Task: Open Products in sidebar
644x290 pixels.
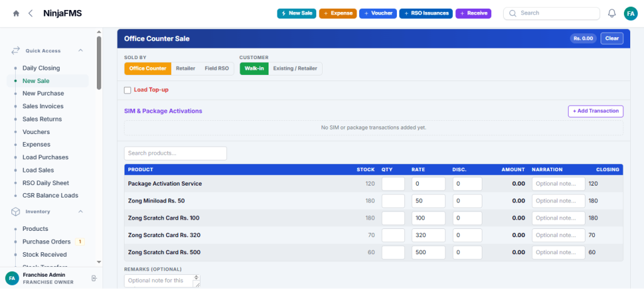Action: coord(35,229)
